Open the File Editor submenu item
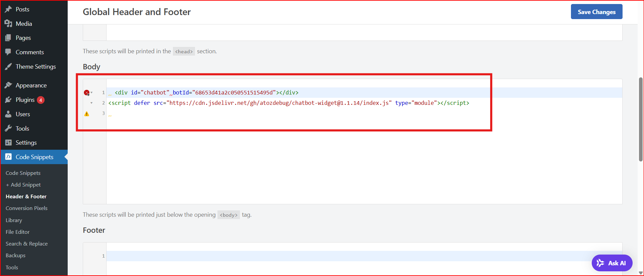 (x=17, y=232)
